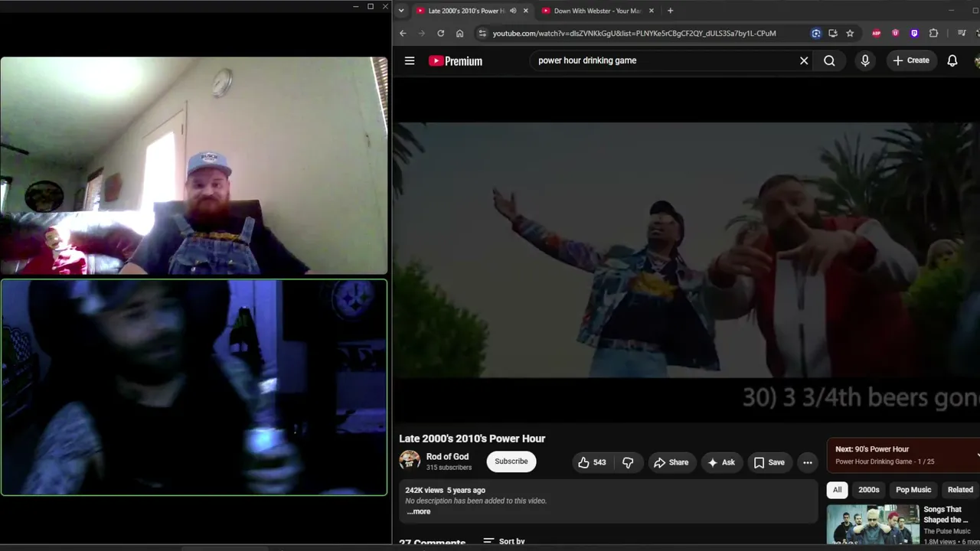Viewport: 980px width, 551px height.
Task: Click the 242K views text
Action: (x=424, y=491)
